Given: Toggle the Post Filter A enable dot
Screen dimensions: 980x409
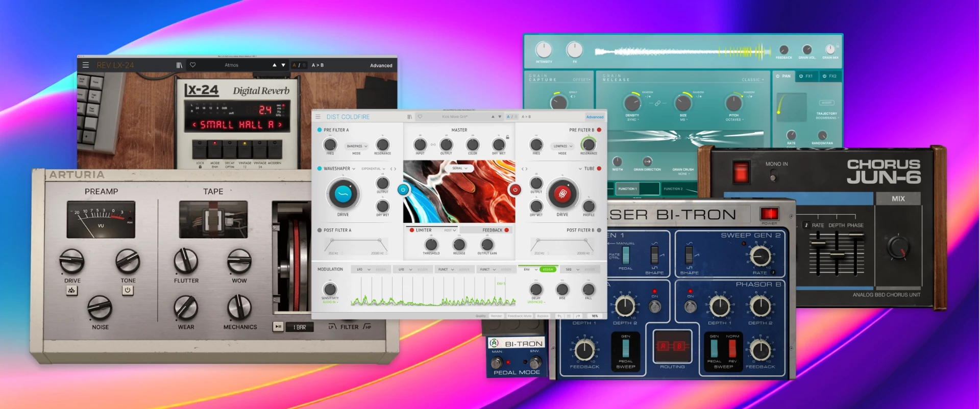Looking at the screenshot, I should click(x=320, y=230).
